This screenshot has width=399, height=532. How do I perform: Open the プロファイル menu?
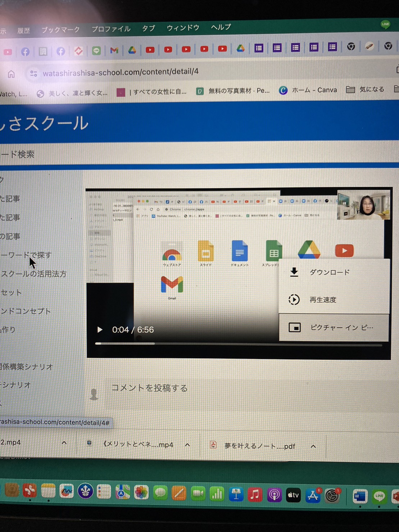pos(111,29)
